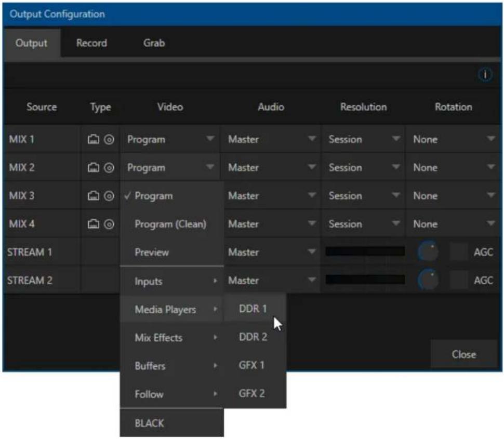Switch to the Record tab
Viewport: 504px width, 439px height.
[x=91, y=43]
